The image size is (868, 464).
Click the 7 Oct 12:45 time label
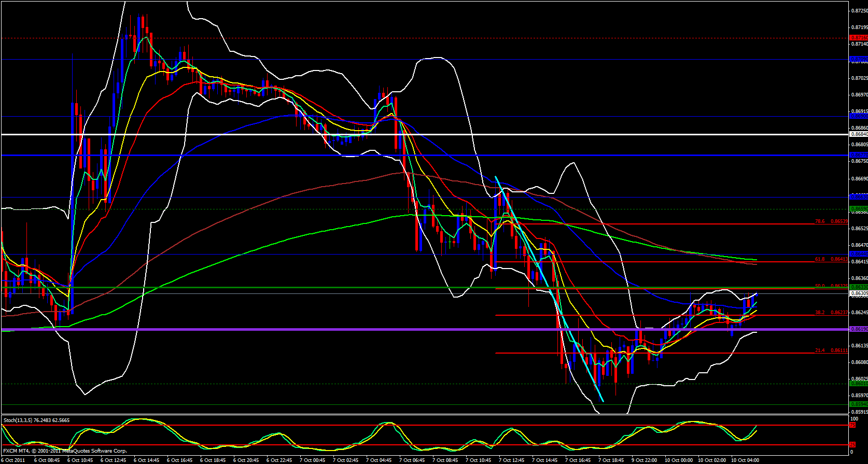pos(512,460)
